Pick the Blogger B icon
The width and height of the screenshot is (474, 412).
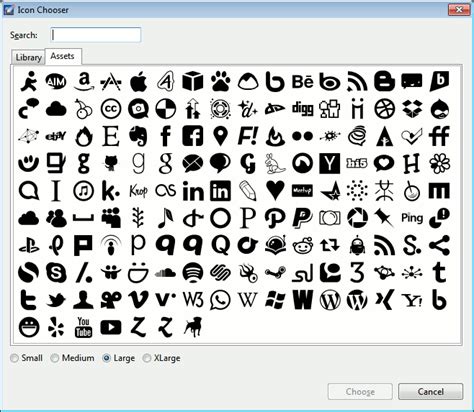pyautogui.click(x=384, y=81)
